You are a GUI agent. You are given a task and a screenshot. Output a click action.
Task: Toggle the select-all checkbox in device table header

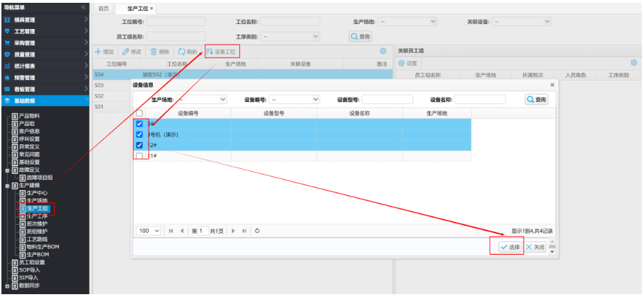click(139, 113)
